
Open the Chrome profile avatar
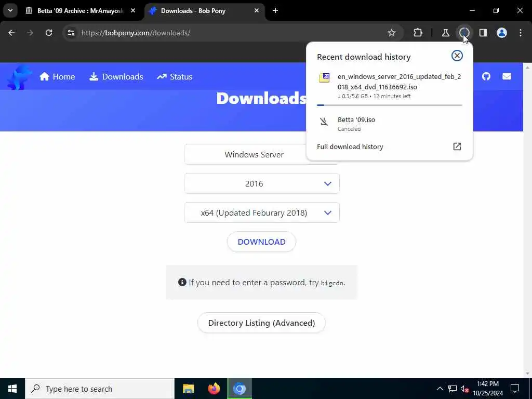click(x=502, y=33)
